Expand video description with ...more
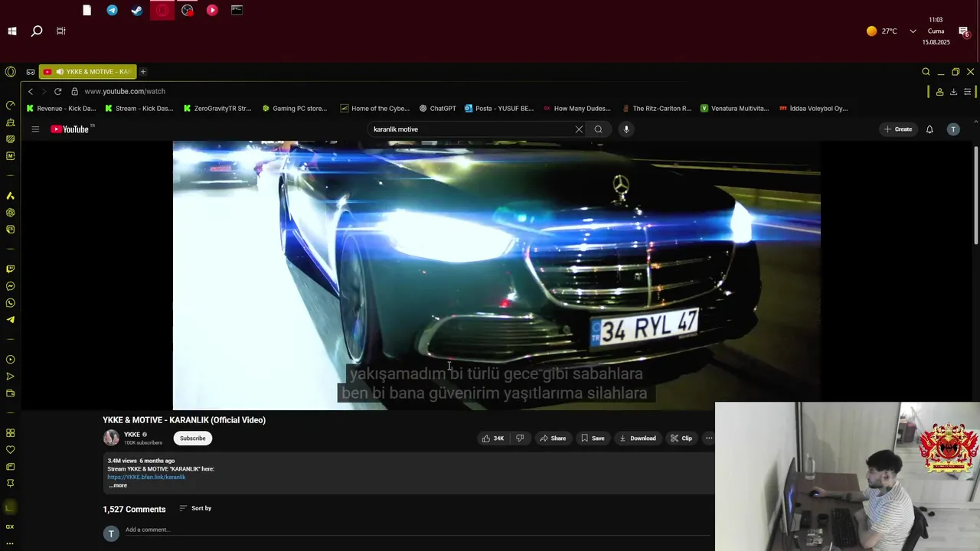980x551 pixels. [118, 485]
